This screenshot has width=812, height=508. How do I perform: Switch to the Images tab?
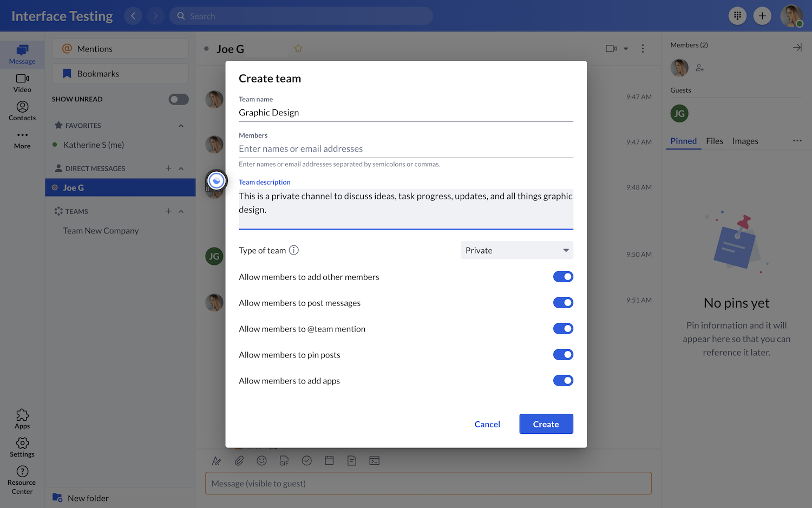tap(745, 141)
